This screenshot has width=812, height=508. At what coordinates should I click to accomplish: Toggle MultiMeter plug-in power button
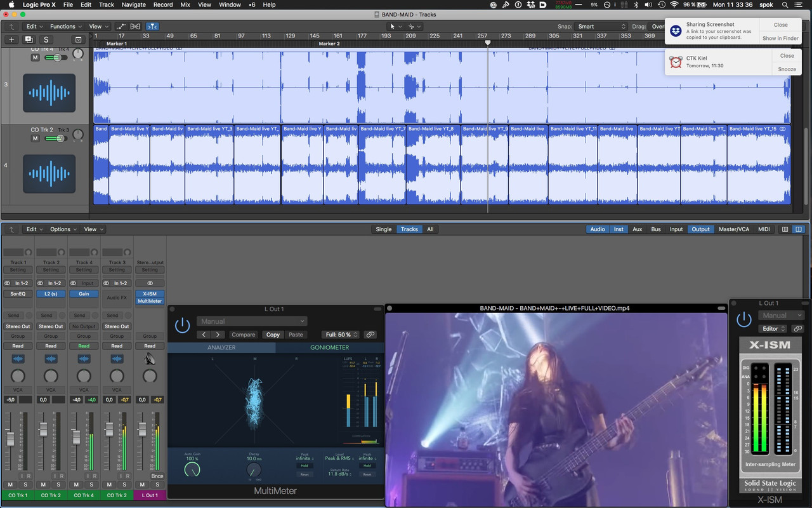(x=183, y=326)
